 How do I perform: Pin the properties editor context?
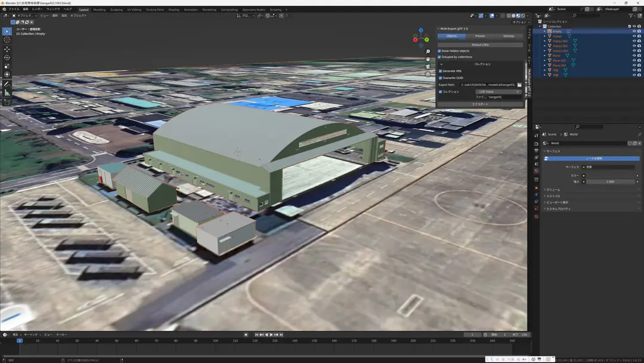click(x=639, y=134)
